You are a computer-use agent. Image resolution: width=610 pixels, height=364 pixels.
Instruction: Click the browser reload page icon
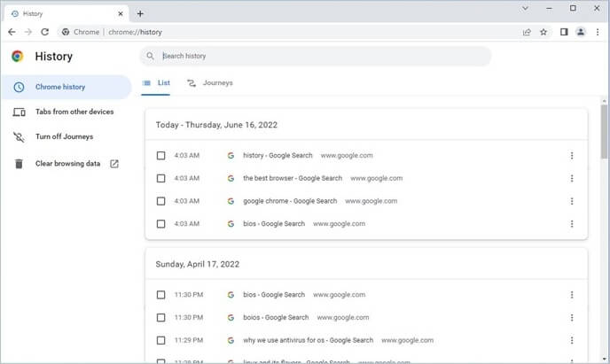coord(44,32)
